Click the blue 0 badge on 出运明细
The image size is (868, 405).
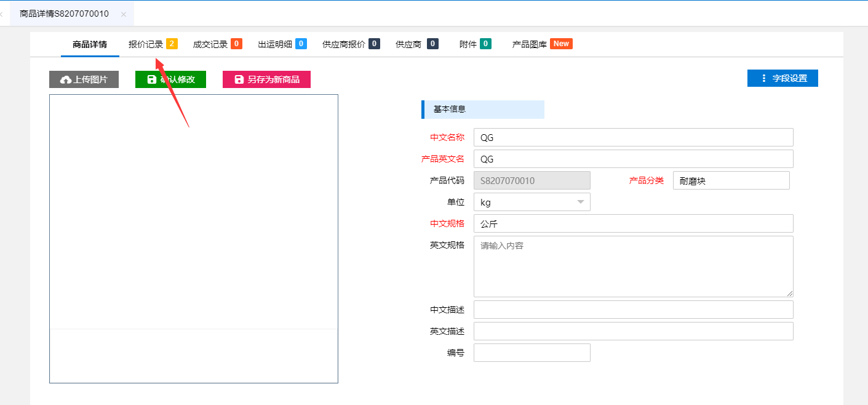coord(301,44)
